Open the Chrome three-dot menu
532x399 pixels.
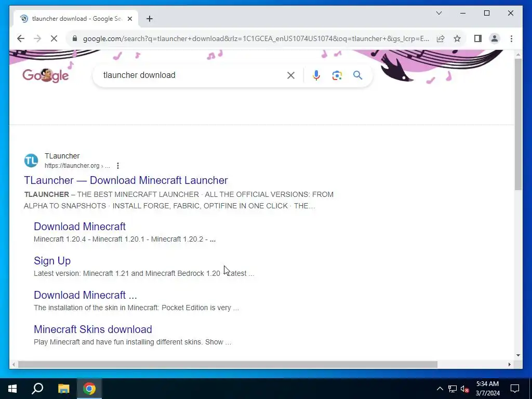click(511, 38)
